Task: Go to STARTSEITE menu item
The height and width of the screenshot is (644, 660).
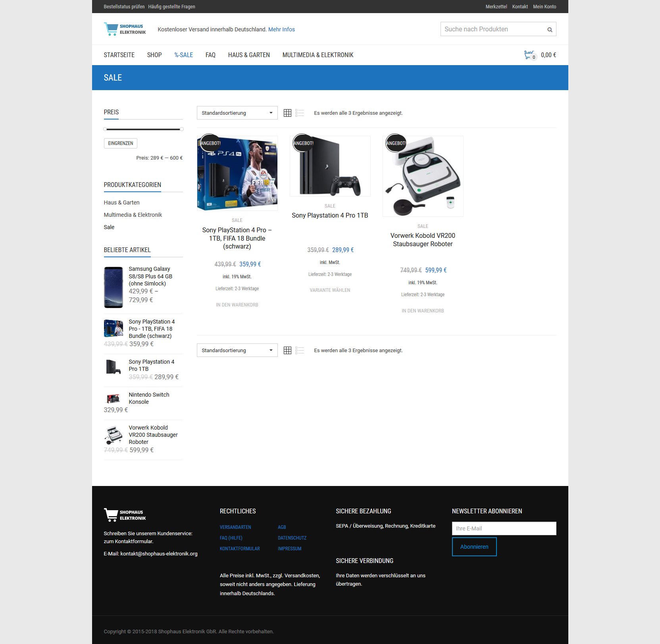Action: coord(119,55)
